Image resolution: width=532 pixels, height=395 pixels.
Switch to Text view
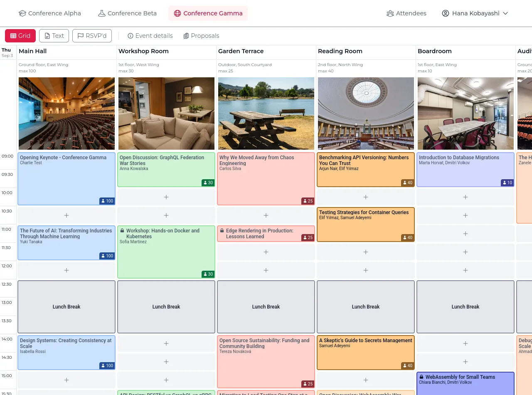(x=54, y=36)
